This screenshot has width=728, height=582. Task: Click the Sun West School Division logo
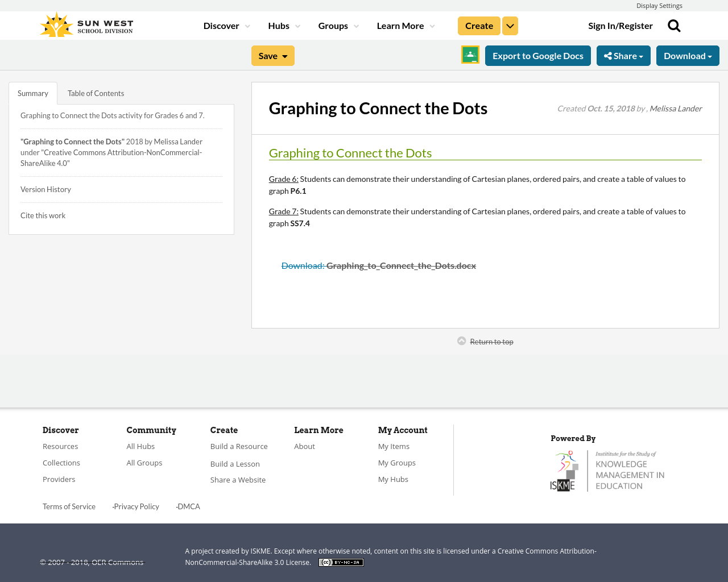coord(86,24)
